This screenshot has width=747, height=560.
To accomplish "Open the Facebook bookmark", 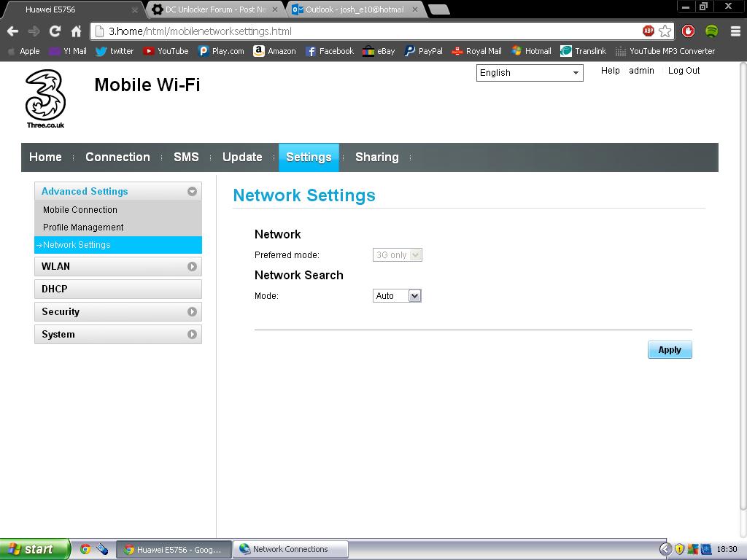I will point(329,51).
